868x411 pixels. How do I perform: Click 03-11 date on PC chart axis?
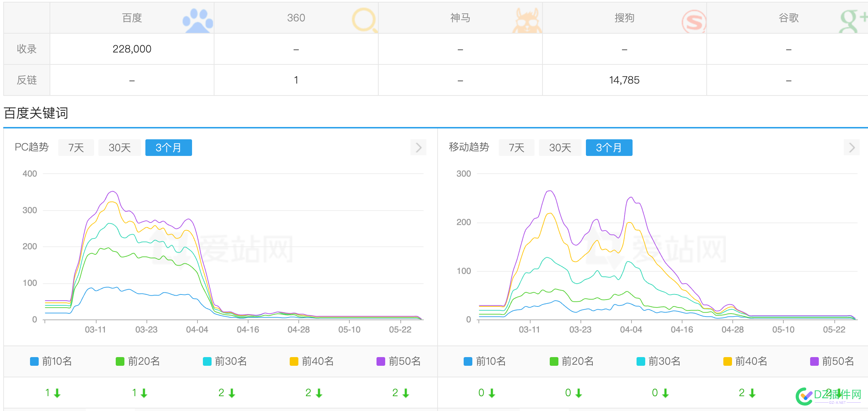(x=95, y=330)
